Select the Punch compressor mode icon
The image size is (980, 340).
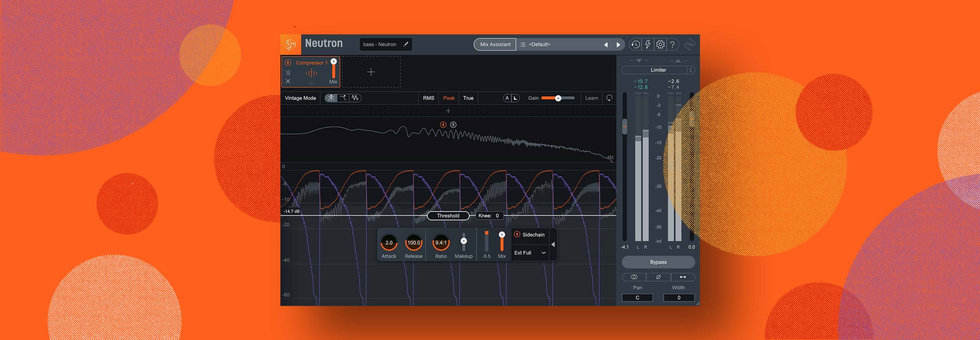(x=331, y=98)
